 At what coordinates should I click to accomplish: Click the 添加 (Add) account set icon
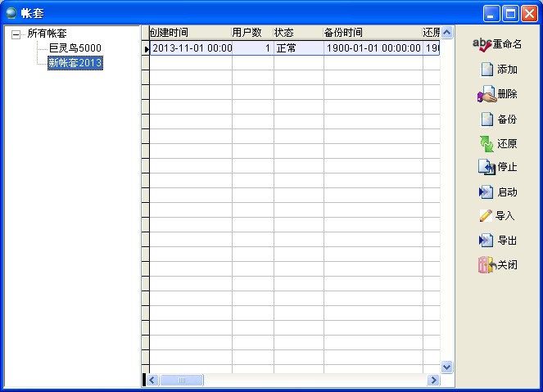coord(486,70)
